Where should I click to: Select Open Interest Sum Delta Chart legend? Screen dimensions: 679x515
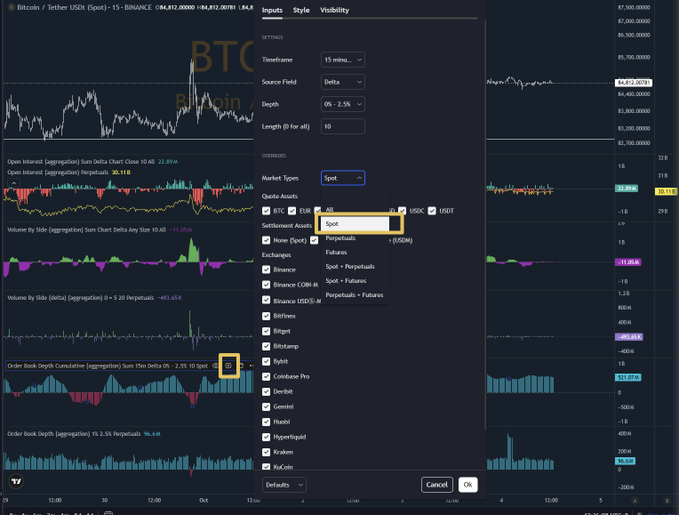pyautogui.click(x=81, y=162)
